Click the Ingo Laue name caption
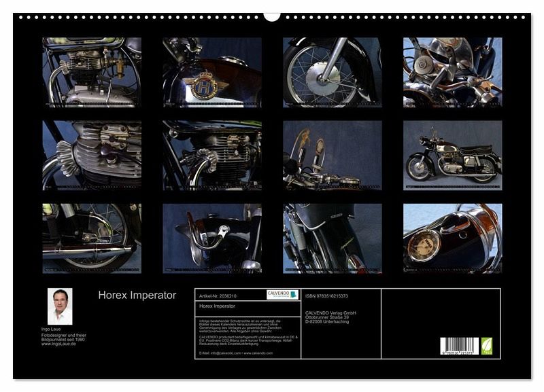The image size is (544, 392). 51,329
